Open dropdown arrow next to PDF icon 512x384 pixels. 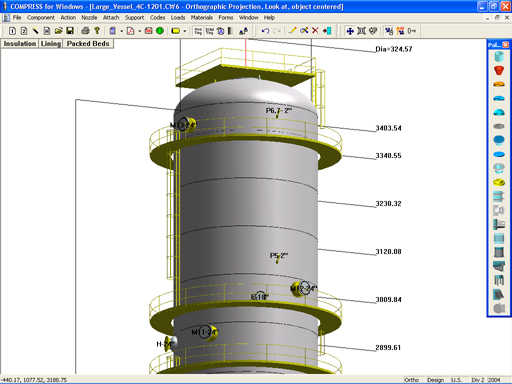pos(139,31)
